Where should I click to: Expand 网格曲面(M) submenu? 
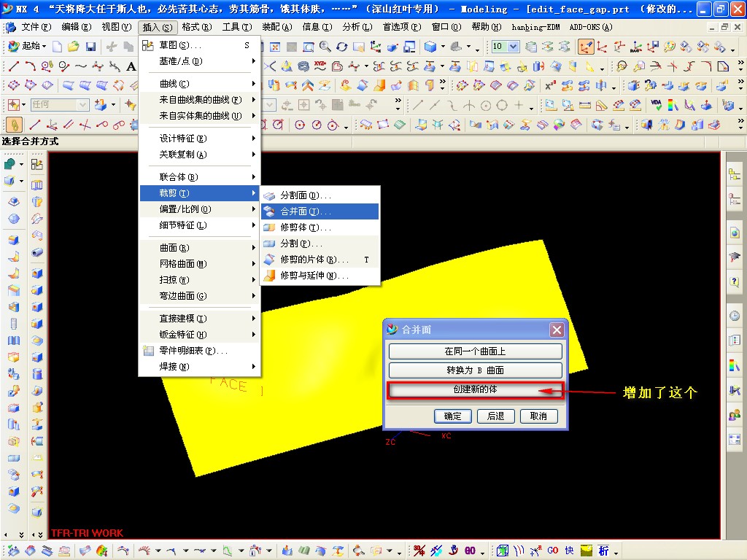(200, 264)
